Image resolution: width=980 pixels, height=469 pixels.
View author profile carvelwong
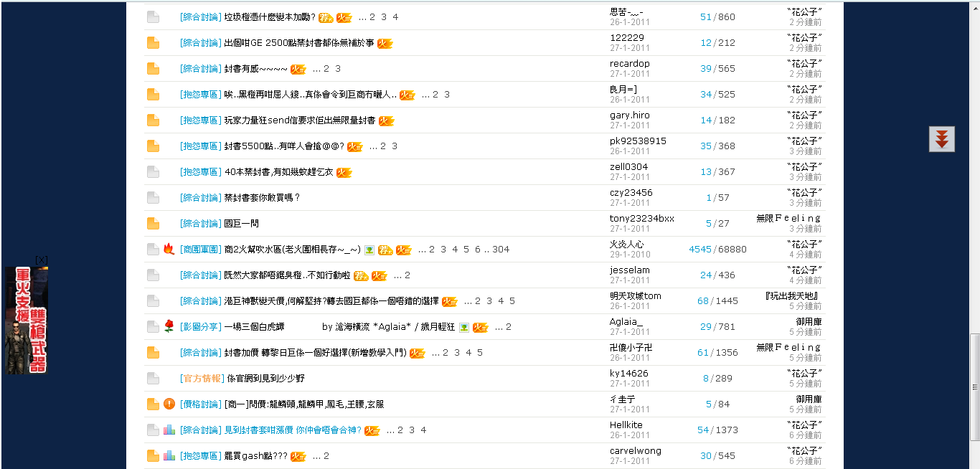[636, 451]
